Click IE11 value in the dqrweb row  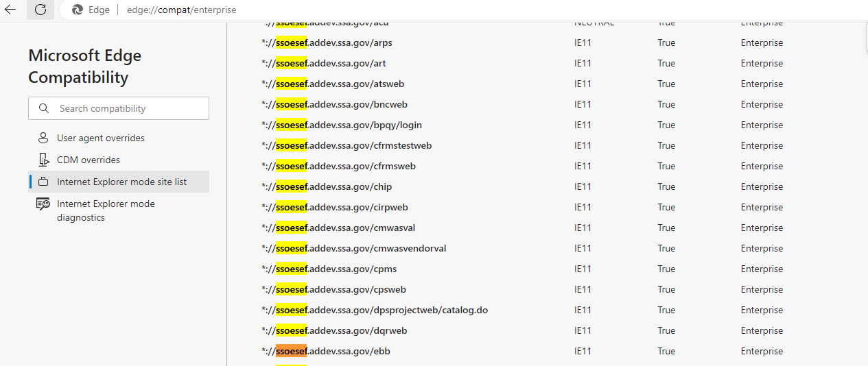pos(583,330)
